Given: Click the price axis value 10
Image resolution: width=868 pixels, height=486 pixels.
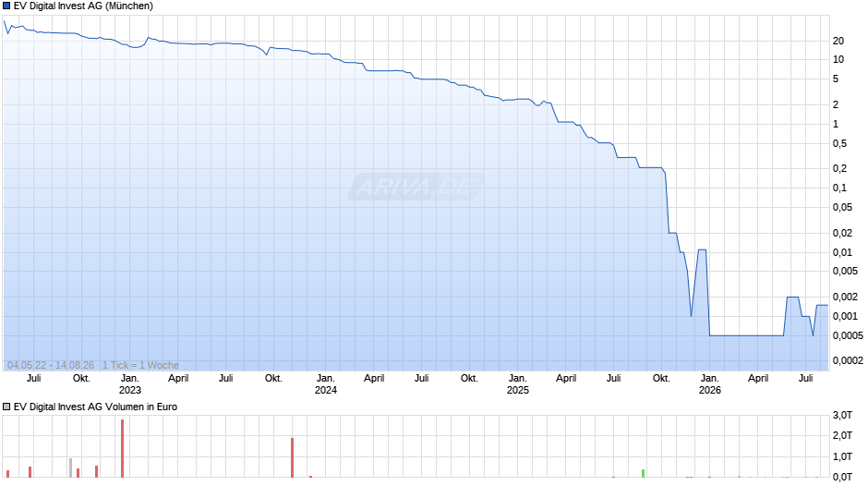Looking at the screenshot, I should (x=838, y=60).
